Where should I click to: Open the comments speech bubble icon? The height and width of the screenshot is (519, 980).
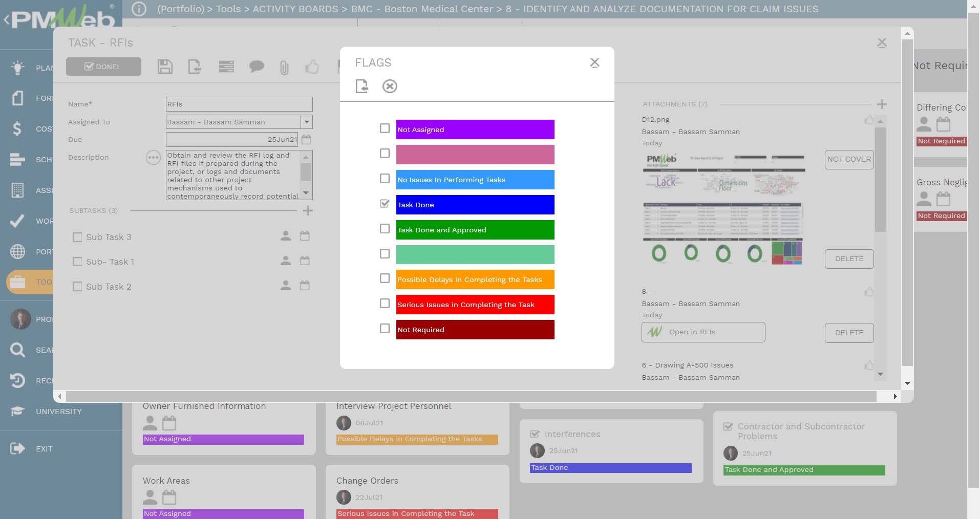[257, 67]
